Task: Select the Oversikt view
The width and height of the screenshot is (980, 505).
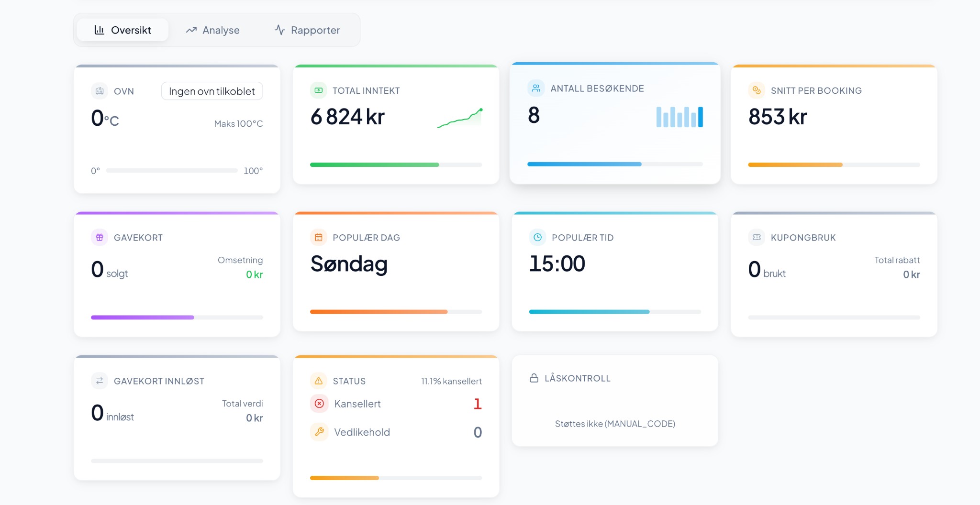Action: pyautogui.click(x=122, y=30)
